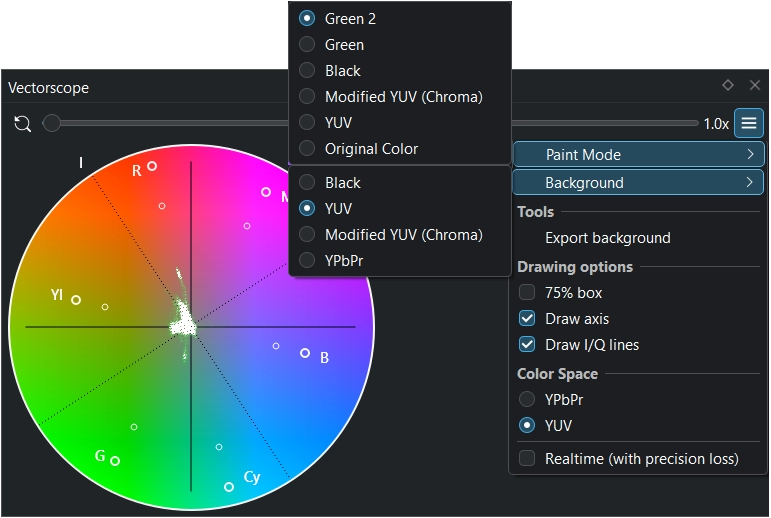
Task: Enable Realtime (with precision loss)
Action: tap(527, 459)
